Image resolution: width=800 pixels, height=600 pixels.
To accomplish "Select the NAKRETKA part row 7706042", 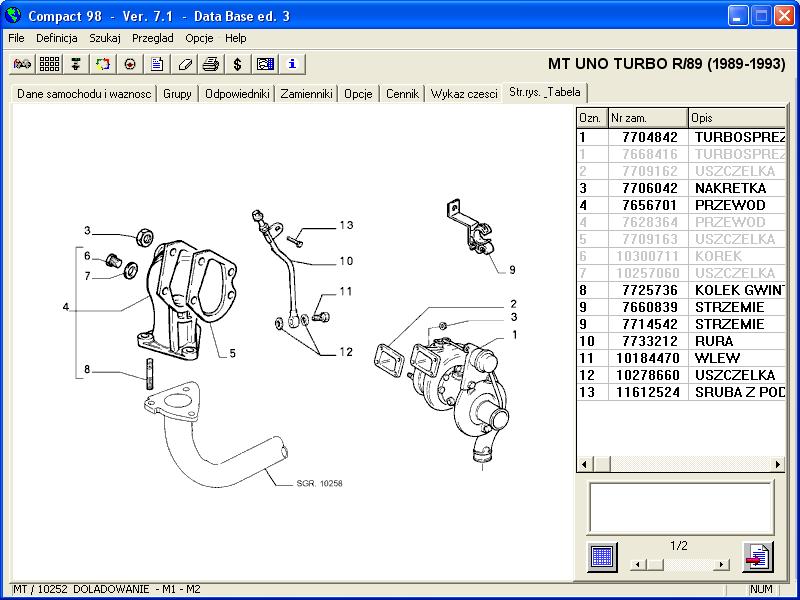I will 680,188.
